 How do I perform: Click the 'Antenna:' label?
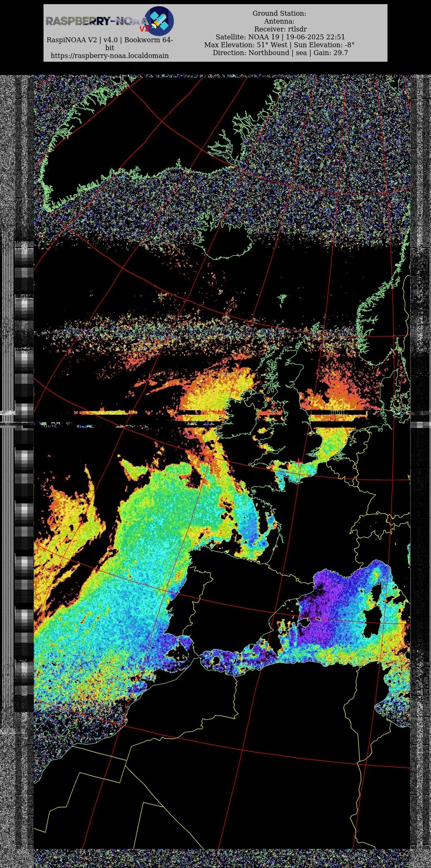(279, 21)
